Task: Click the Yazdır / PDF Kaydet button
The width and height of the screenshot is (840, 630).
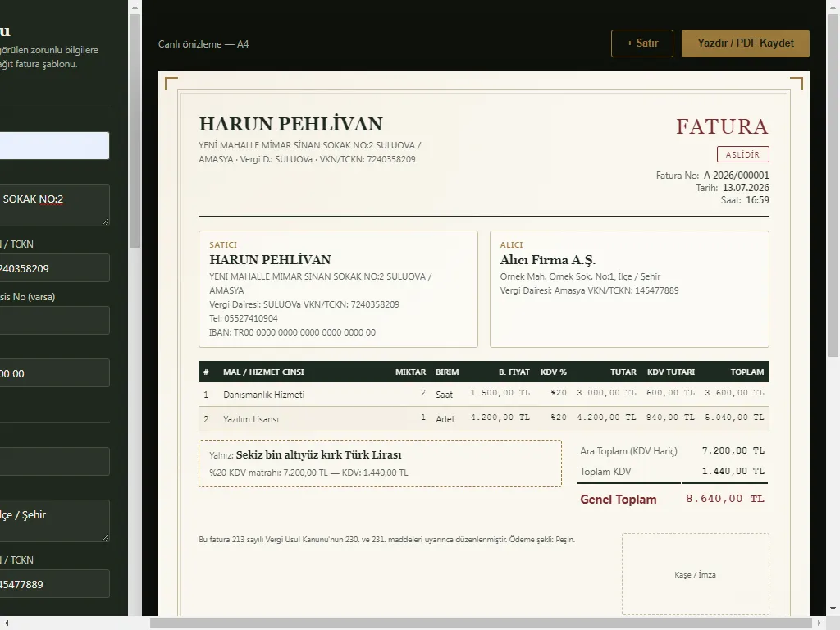Action: 745,43
